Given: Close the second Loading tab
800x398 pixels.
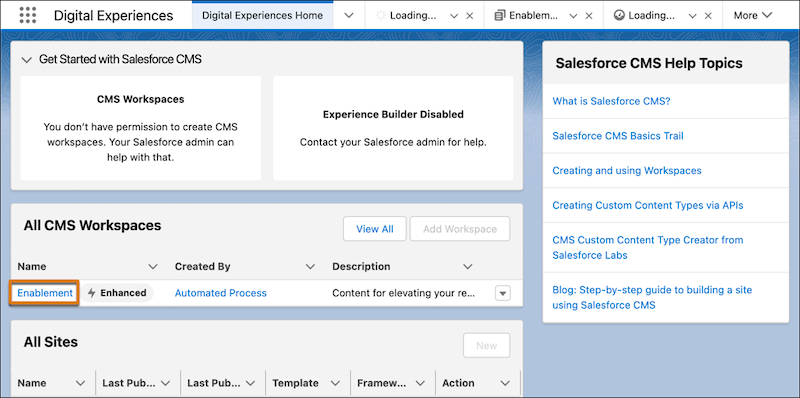Looking at the screenshot, I should tap(708, 16).
